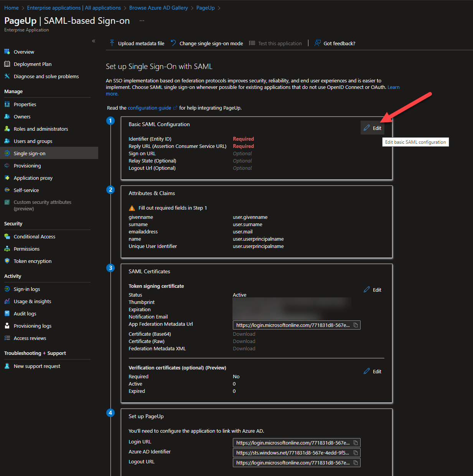The height and width of the screenshot is (476, 473).
Task: Copy the Logout URL value
Action: (356, 463)
